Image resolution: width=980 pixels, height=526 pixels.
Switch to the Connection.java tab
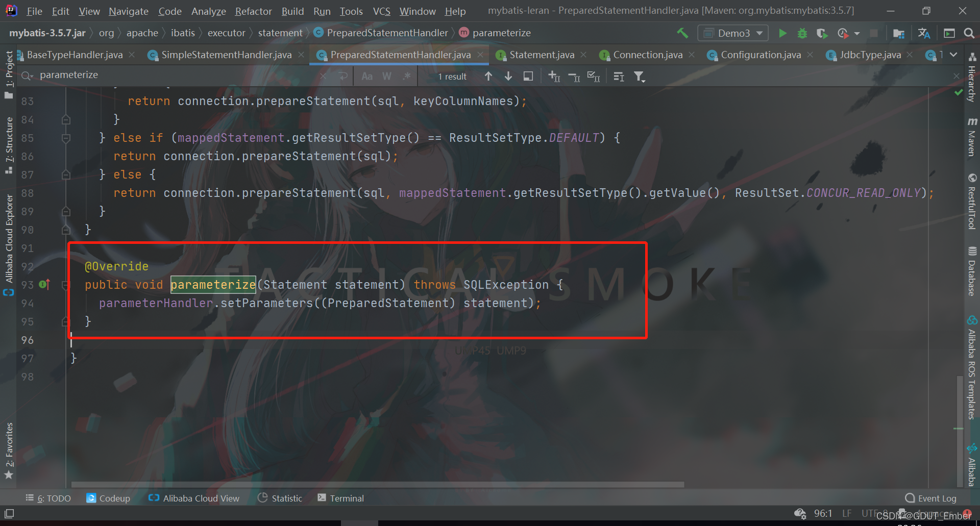pos(647,55)
